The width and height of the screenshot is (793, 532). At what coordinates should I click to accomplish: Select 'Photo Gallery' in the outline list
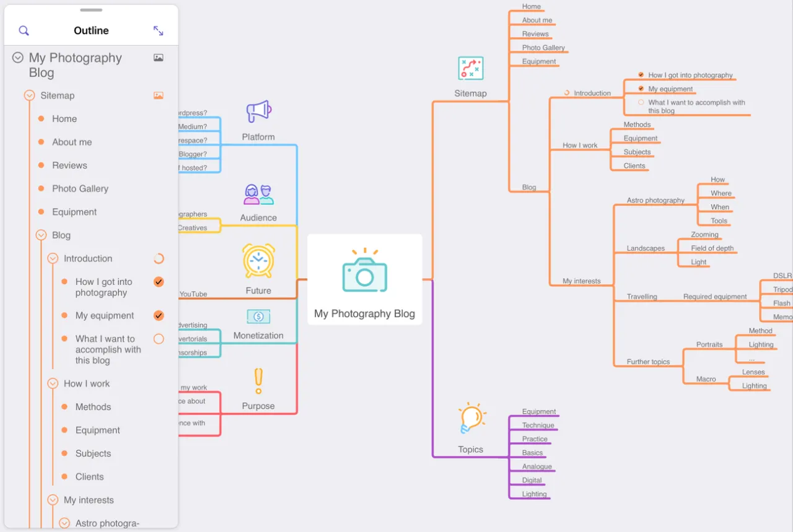pyautogui.click(x=80, y=189)
